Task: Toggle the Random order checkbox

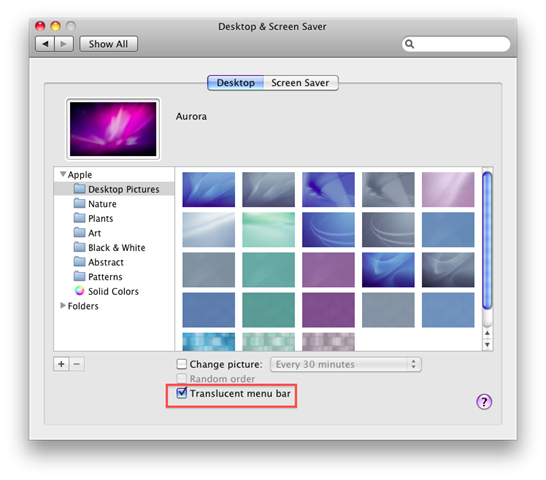Action: click(182, 378)
